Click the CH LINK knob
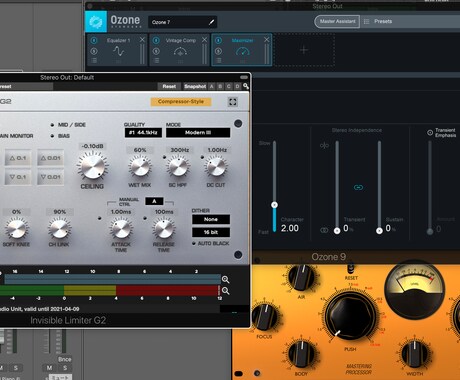460x380 pixels. click(x=59, y=228)
